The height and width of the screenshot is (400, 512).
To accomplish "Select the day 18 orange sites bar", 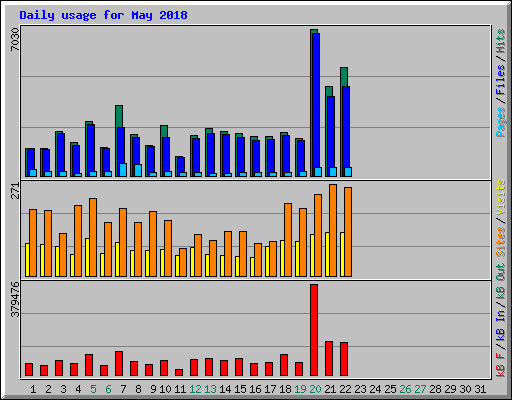I will pos(288,240).
